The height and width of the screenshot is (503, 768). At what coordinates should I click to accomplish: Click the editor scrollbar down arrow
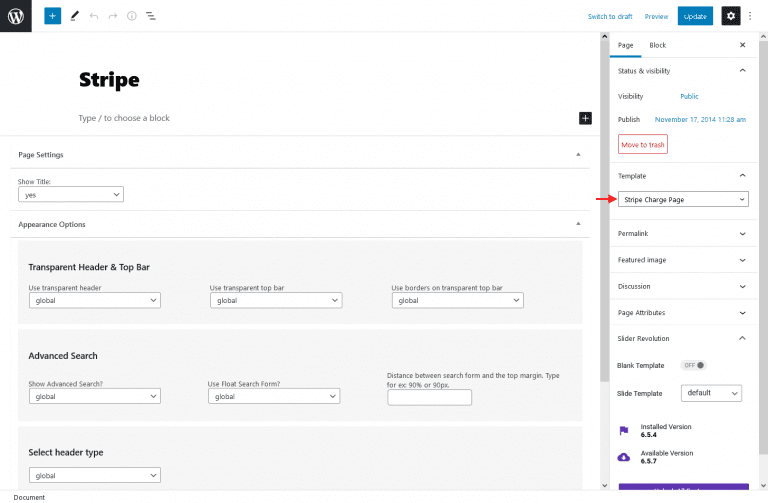[x=604, y=485]
